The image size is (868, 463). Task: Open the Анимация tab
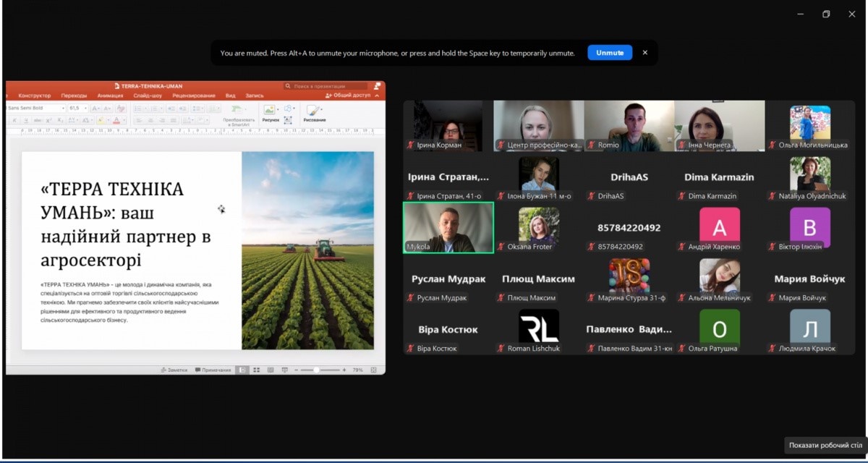click(x=110, y=95)
